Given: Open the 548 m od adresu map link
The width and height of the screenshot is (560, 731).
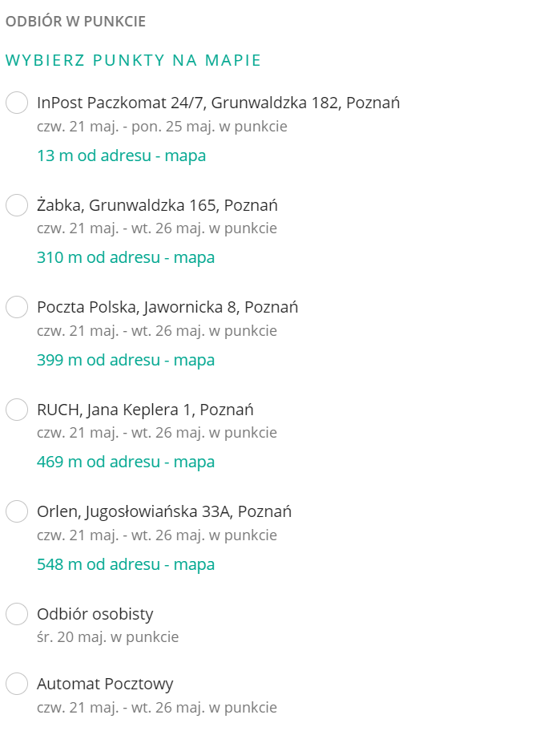Looking at the screenshot, I should [126, 564].
